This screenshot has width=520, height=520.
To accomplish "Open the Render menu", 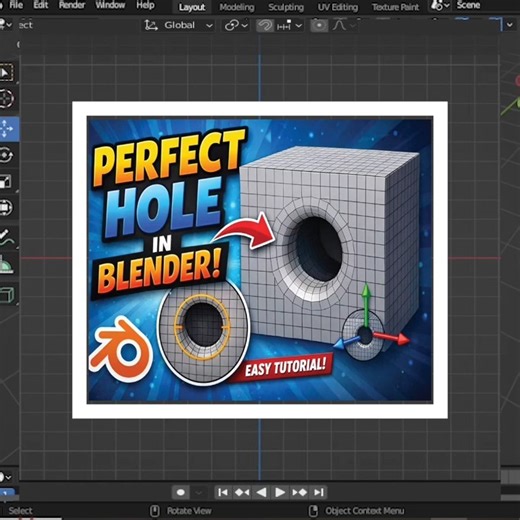I will coord(72,5).
